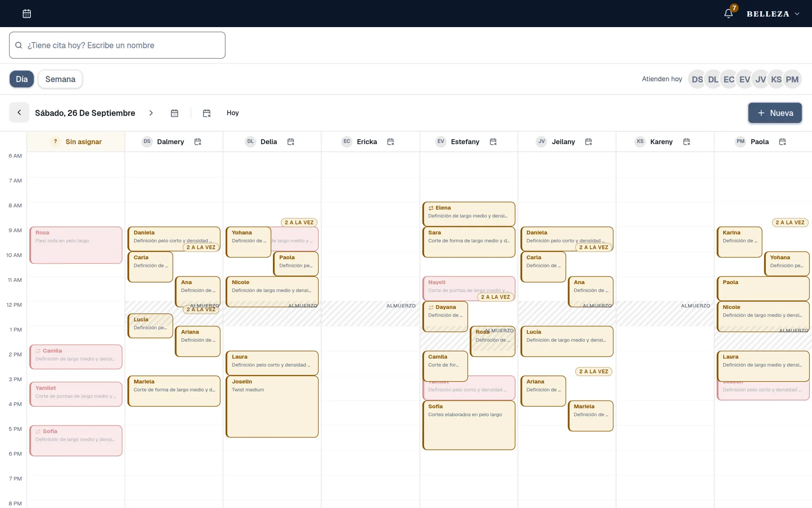Click the calendar-x icon next to Ericka

tap(391, 142)
